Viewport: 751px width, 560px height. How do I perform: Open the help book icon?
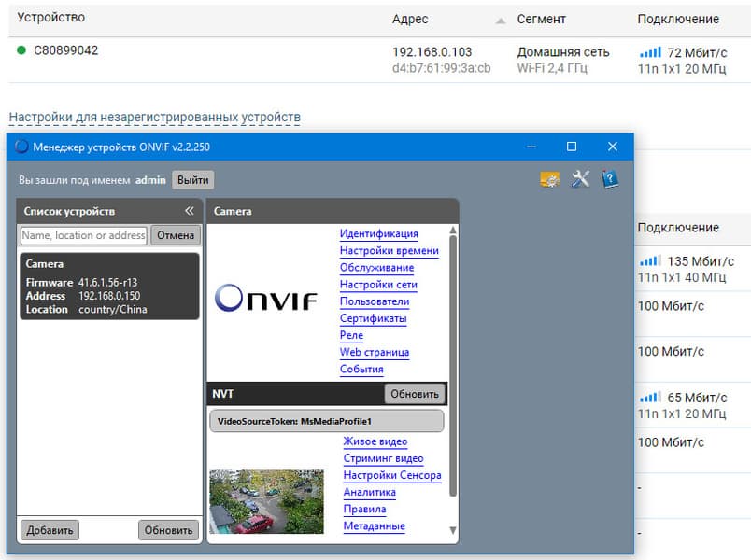coord(610,179)
